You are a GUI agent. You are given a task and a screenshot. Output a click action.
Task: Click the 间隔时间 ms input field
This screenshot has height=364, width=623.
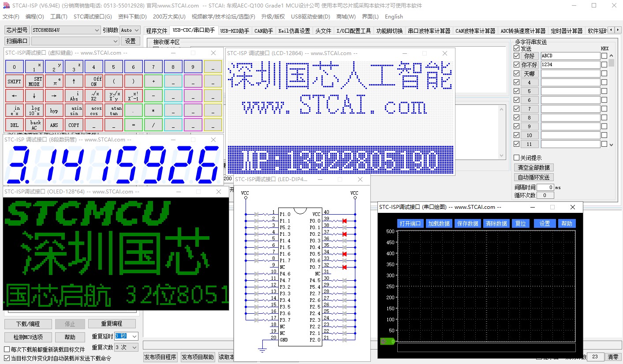click(545, 187)
